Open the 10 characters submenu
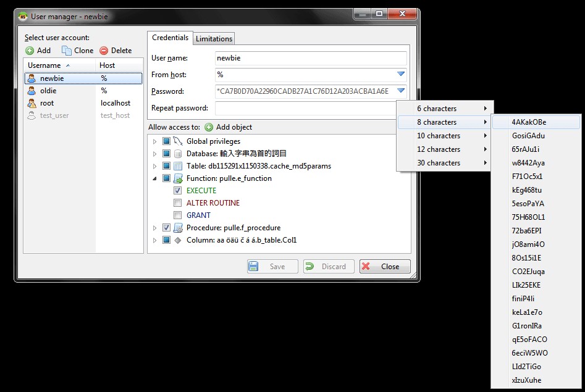 444,136
